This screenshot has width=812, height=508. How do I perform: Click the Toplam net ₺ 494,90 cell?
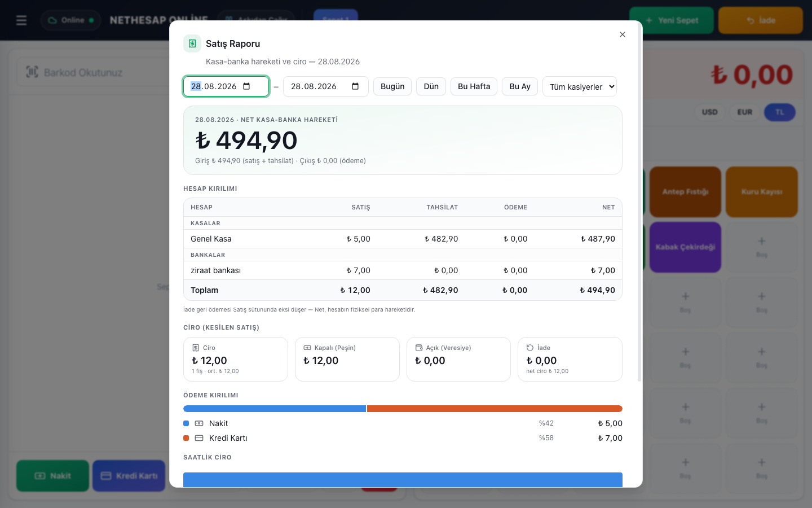point(597,290)
